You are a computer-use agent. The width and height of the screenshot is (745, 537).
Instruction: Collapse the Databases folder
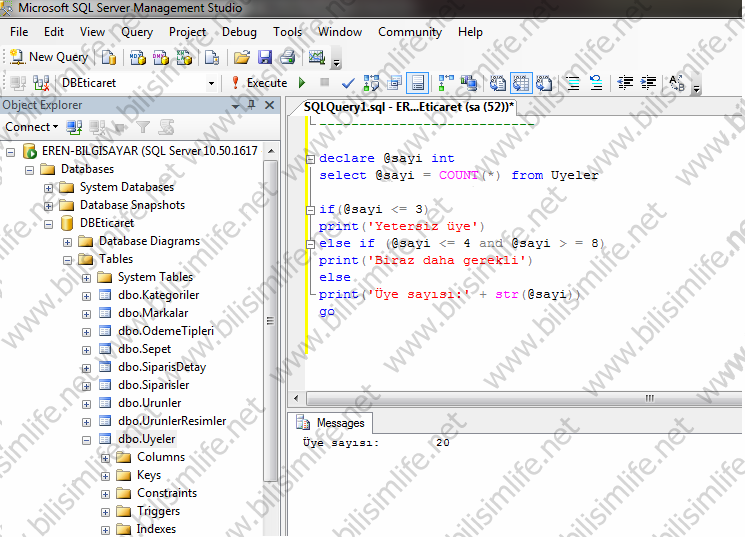click(29, 170)
